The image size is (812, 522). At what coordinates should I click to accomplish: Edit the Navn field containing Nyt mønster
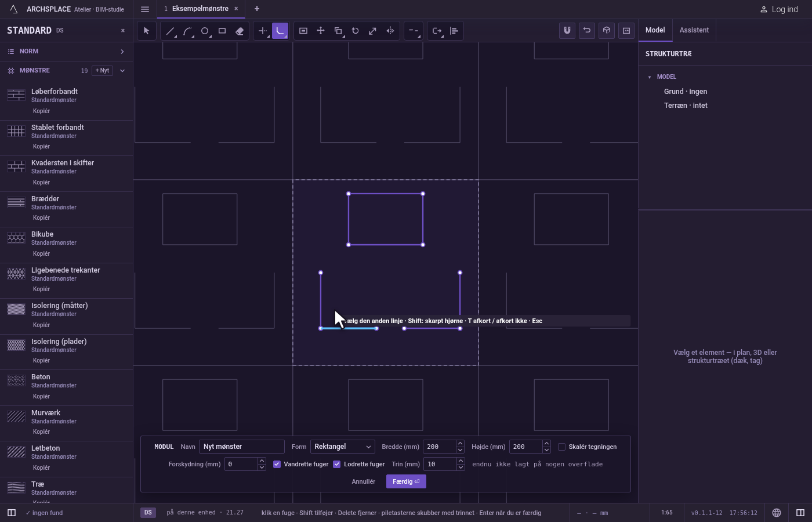pyautogui.click(x=242, y=447)
